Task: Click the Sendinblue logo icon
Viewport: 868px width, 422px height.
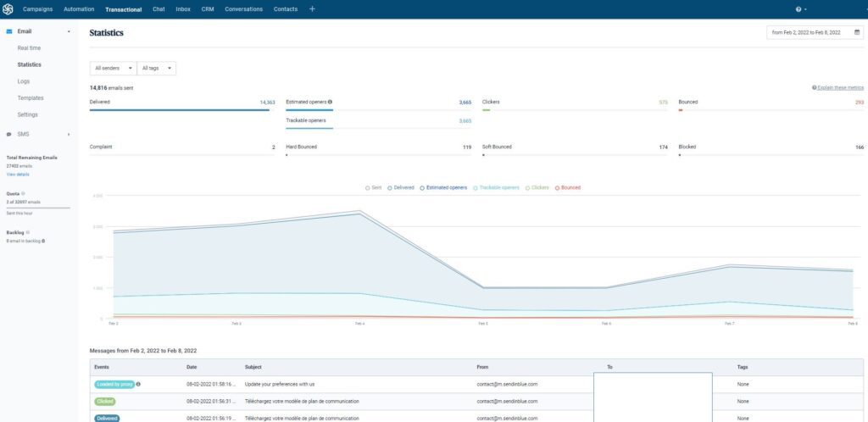Action: pos(8,8)
